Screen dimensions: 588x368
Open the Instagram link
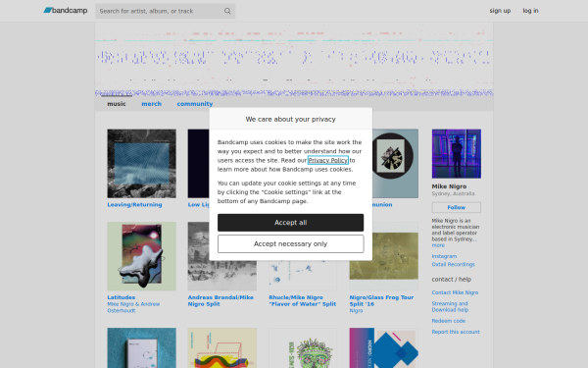(x=444, y=256)
